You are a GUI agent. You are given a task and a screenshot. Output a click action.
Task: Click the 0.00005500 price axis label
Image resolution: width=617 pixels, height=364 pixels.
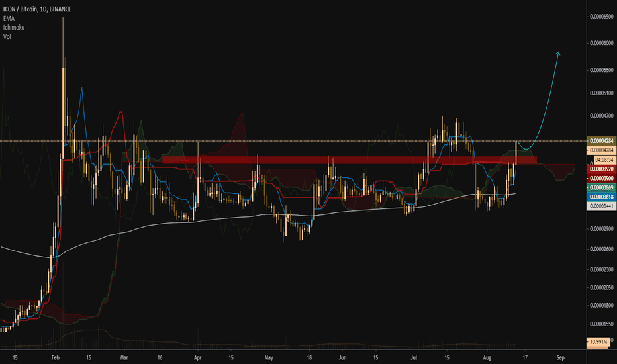(601, 70)
